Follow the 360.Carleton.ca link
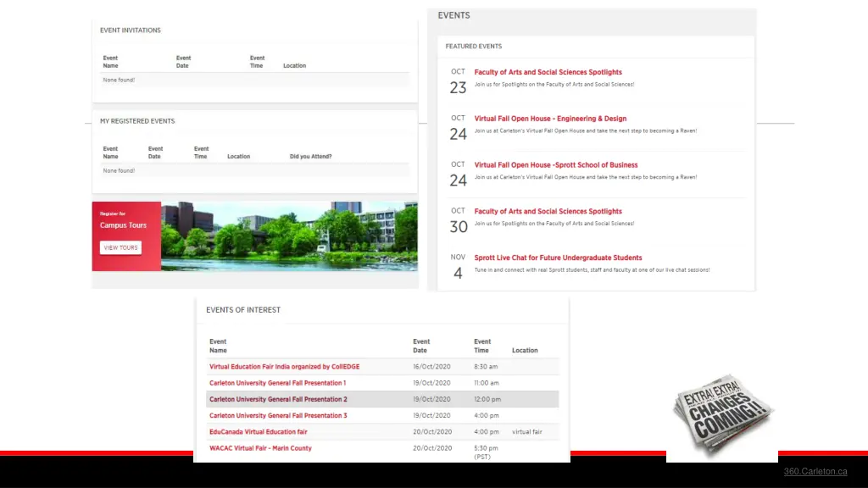 [x=815, y=471]
